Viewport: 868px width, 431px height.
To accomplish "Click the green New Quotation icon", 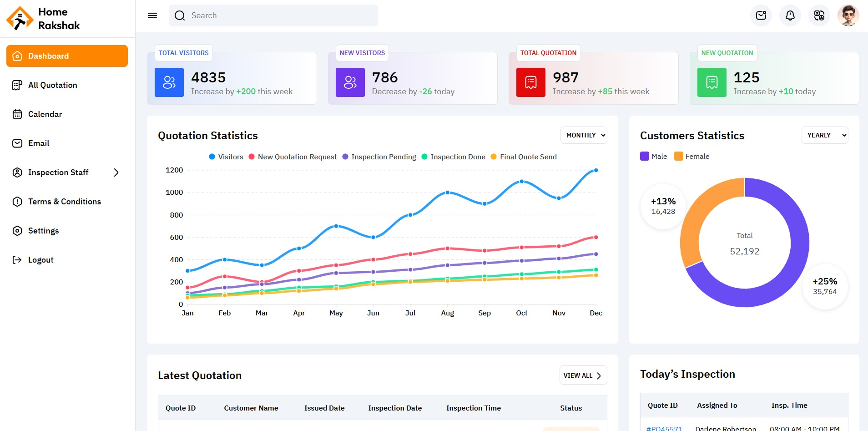I will pyautogui.click(x=712, y=82).
